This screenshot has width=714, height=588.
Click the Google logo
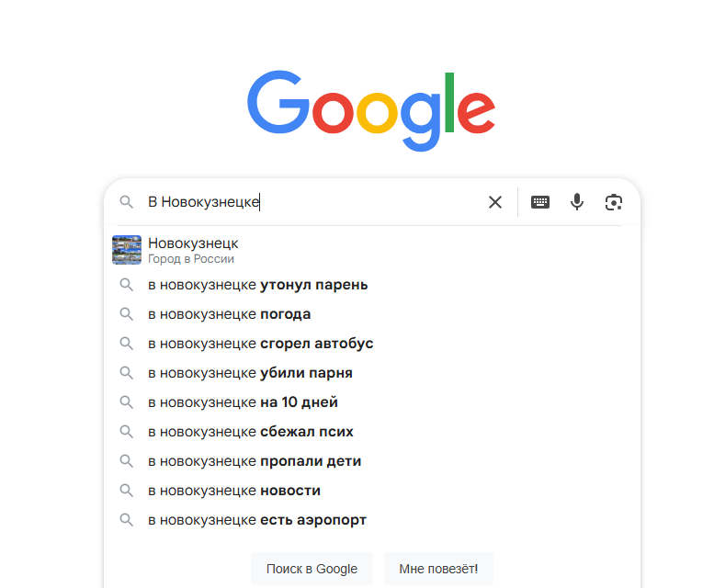[x=371, y=110]
